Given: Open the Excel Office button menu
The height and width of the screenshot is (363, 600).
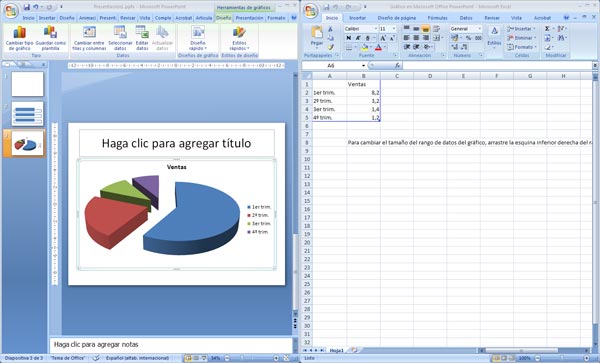Looking at the screenshot, I should click(x=311, y=10).
